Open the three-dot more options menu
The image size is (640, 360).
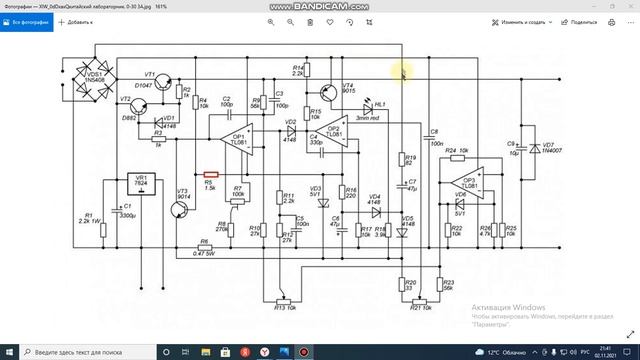(x=631, y=22)
